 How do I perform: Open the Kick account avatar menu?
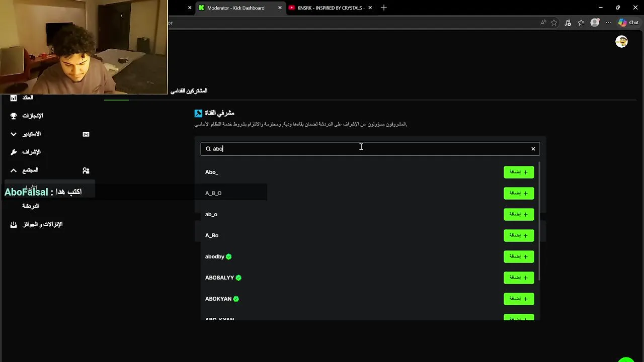click(x=621, y=42)
